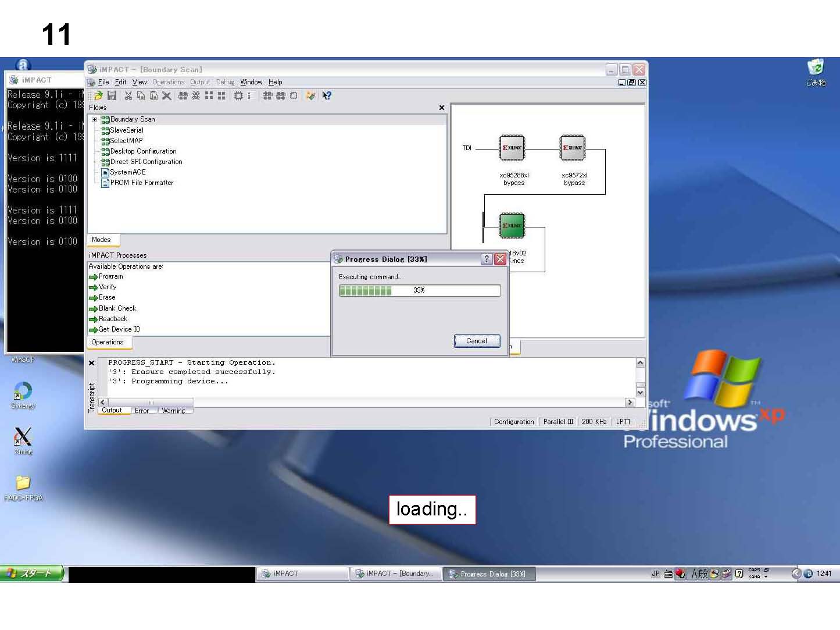Screen dimensions: 840x630
Task: Click the transcript vertical scrollbar up arrow
Action: coord(640,363)
